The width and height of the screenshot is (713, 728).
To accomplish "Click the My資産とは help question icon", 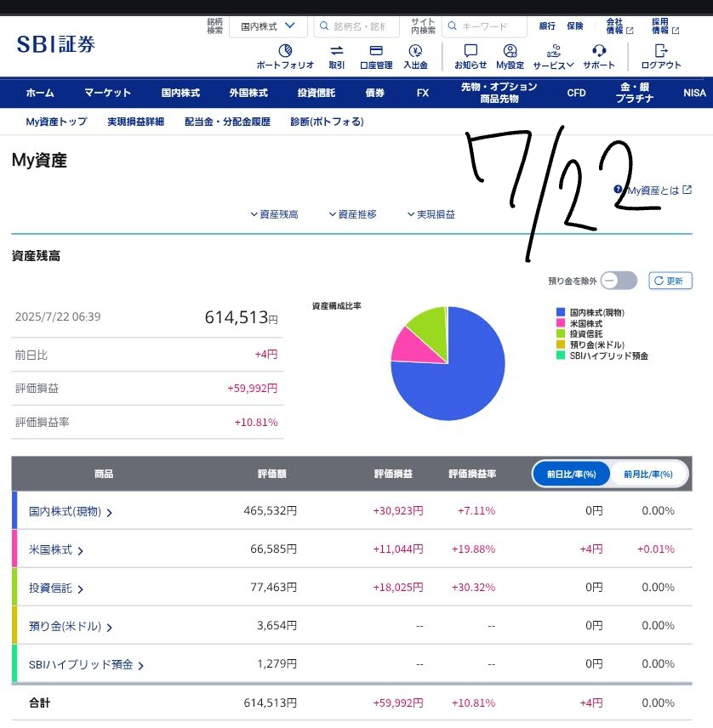I will [618, 190].
